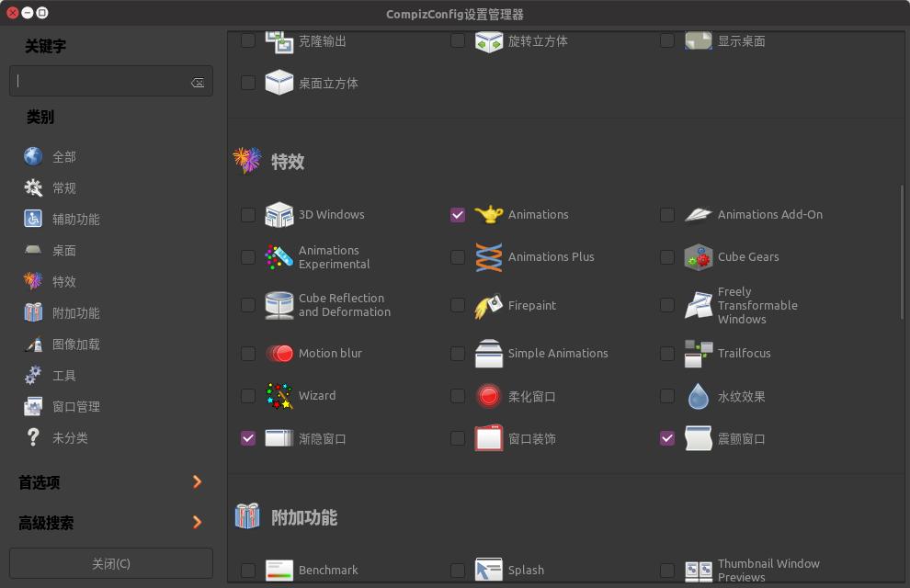Click the clear search field icon

pyautogui.click(x=198, y=81)
